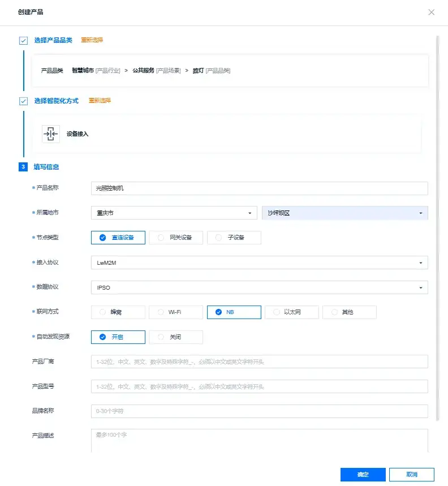This screenshot has height=486, width=448.
Task: Click the 公共服务 scenario text
Action: click(x=143, y=70)
